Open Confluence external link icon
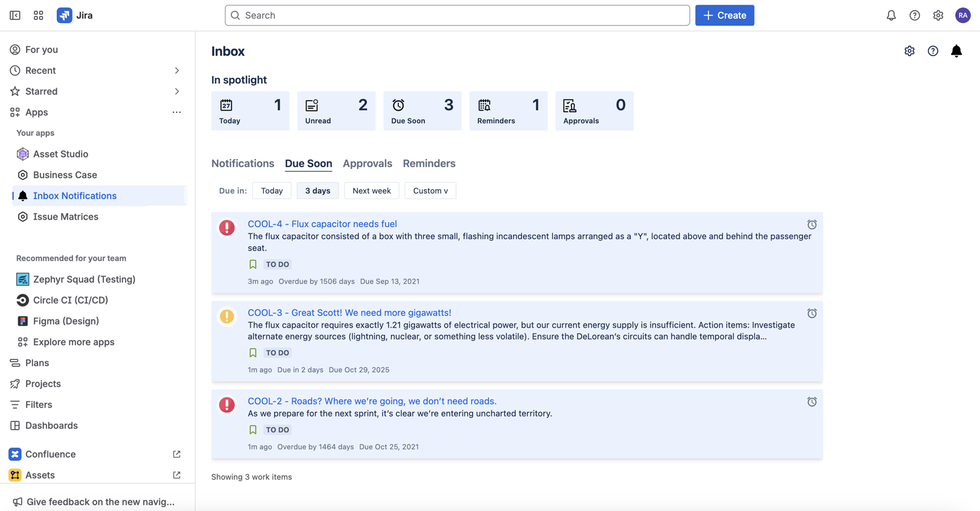The height and width of the screenshot is (511, 980). [176, 454]
